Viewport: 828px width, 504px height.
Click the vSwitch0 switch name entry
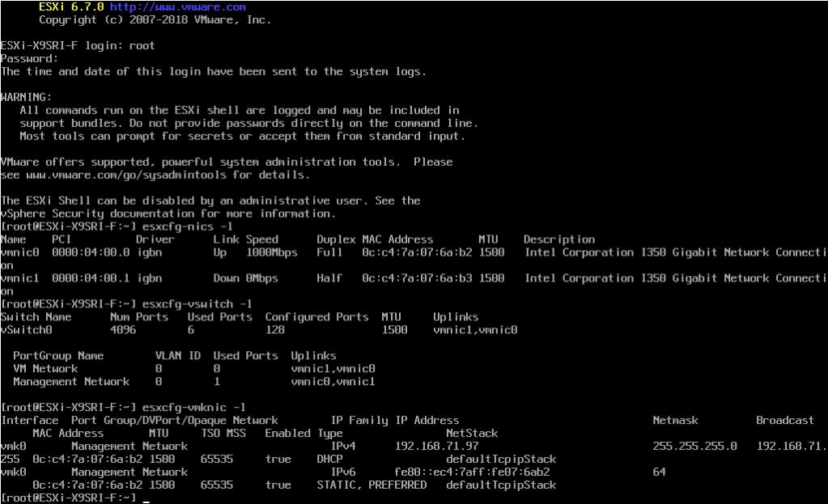click(26, 330)
